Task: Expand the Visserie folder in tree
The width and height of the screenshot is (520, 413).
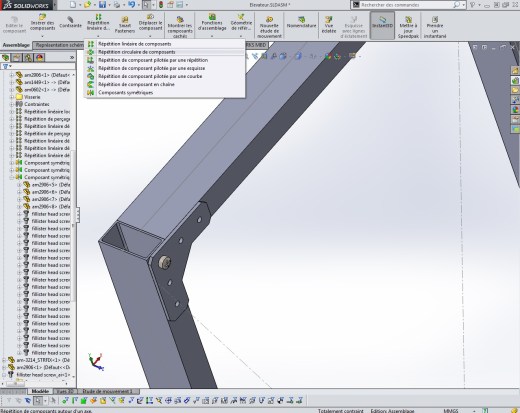Action: pyautogui.click(x=12, y=97)
